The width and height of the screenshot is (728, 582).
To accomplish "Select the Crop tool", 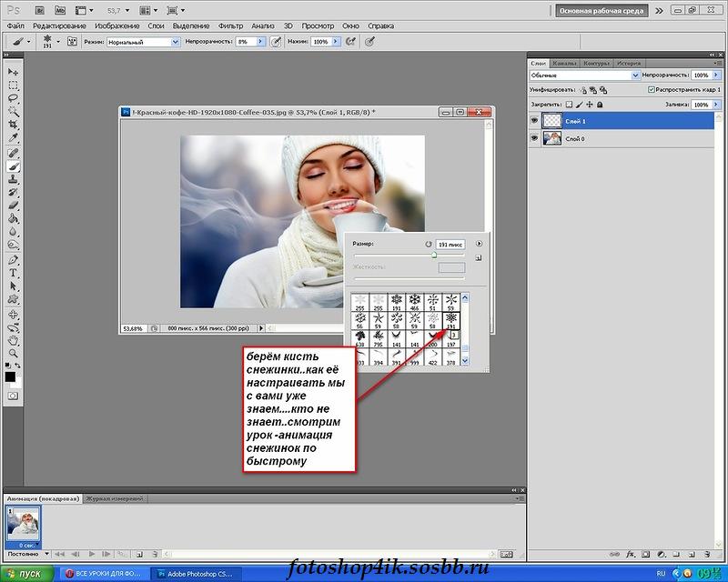I will [14, 125].
